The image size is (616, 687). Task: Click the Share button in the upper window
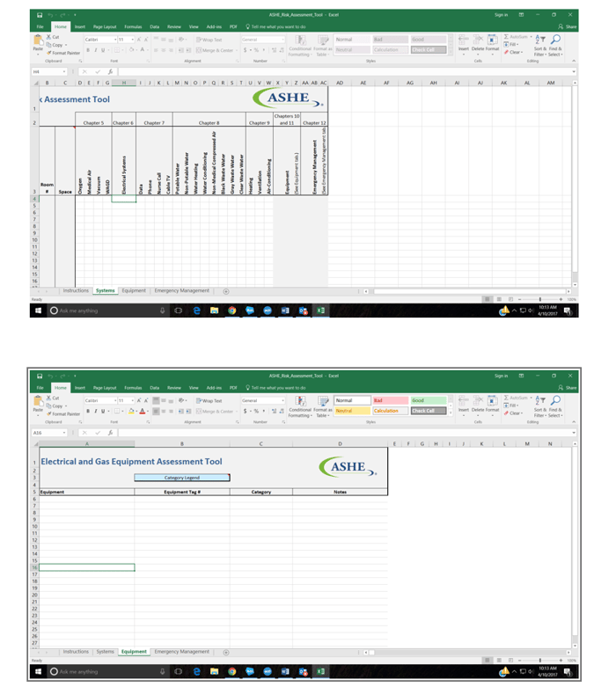click(568, 26)
